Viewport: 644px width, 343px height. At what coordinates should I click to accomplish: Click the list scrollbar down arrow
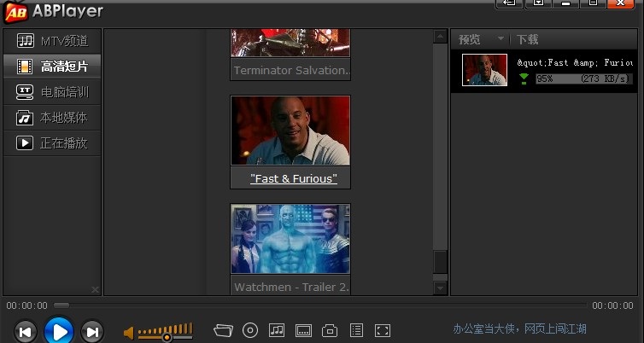pos(440,288)
